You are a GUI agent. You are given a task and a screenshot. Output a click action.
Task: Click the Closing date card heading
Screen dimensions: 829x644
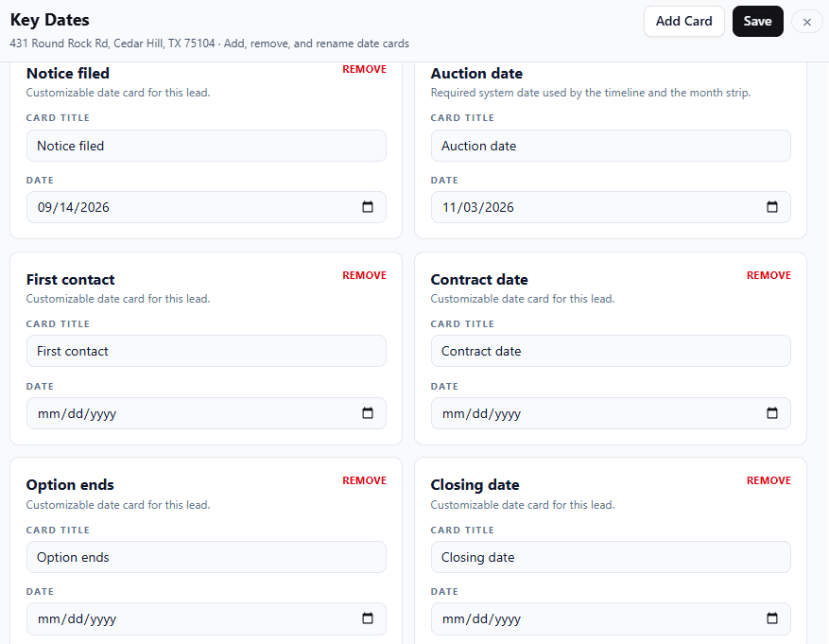pyautogui.click(x=475, y=485)
